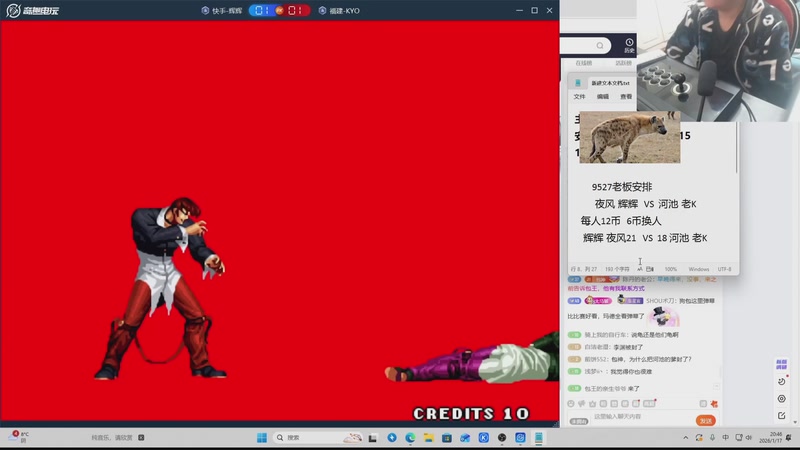Click the 辉辉 夜风21 VS 18 河池 老K line
The width and height of the screenshot is (800, 450).
(x=645, y=238)
